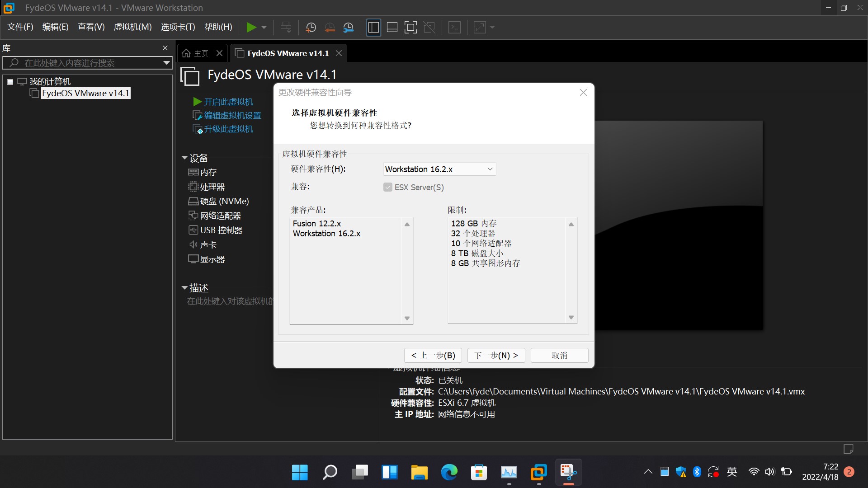Open the 查看(V) menu
868x488 pixels.
91,27
